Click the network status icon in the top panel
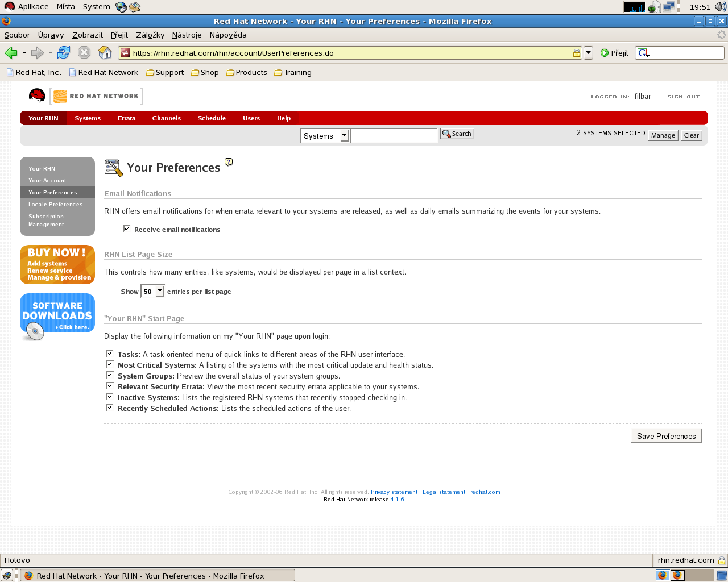This screenshot has height=582, width=728. [669, 7]
